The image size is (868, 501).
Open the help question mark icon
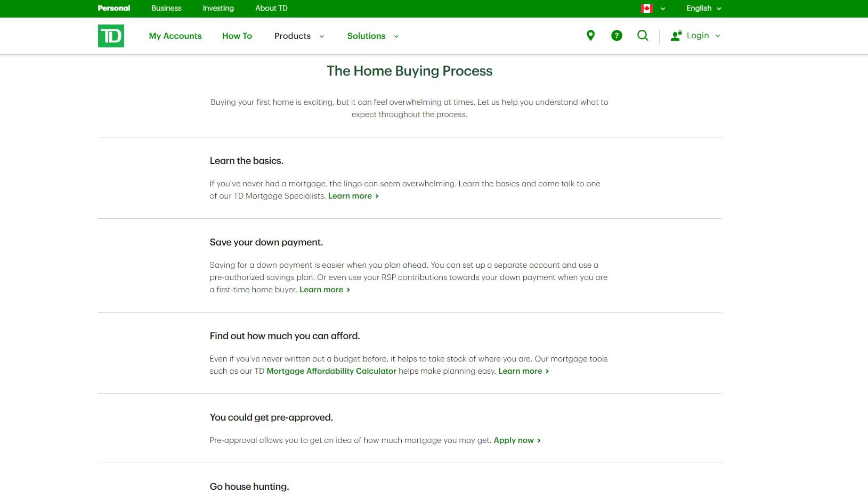(616, 36)
